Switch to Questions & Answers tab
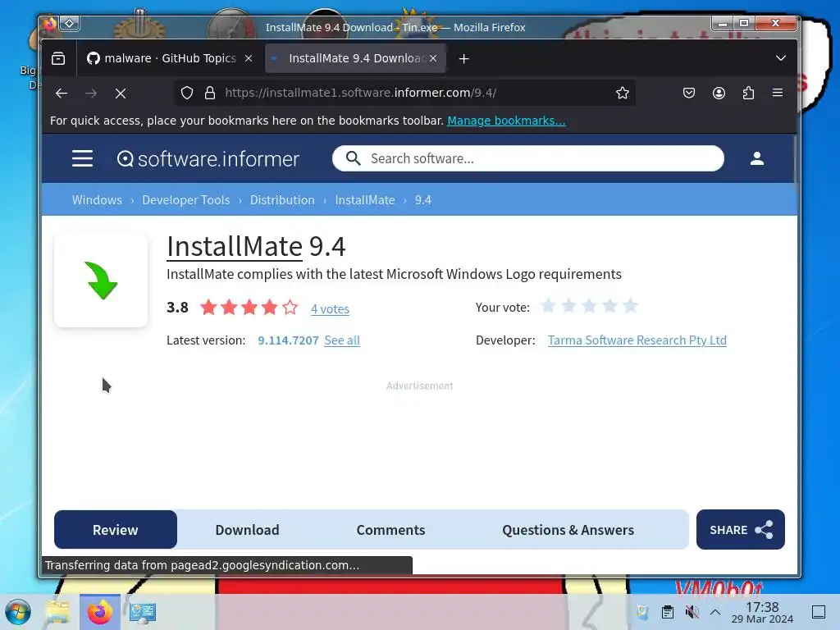This screenshot has width=840, height=630. (x=568, y=530)
